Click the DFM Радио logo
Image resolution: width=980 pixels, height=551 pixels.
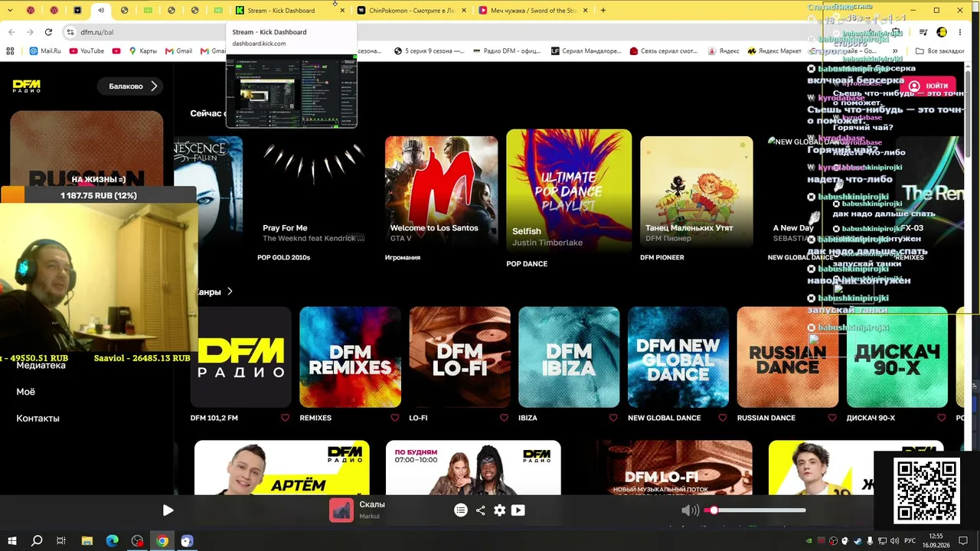[x=27, y=86]
